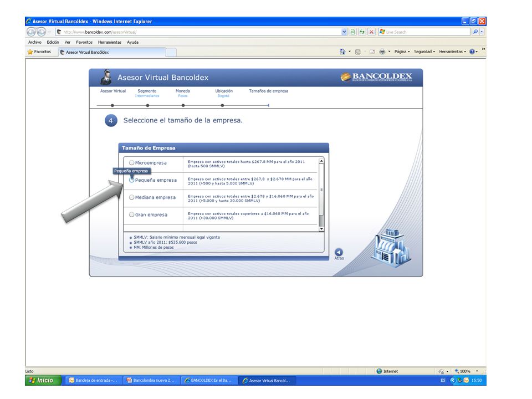Open a new blank browser tab
Viewport: 532px width, 399px height.
pos(171,53)
